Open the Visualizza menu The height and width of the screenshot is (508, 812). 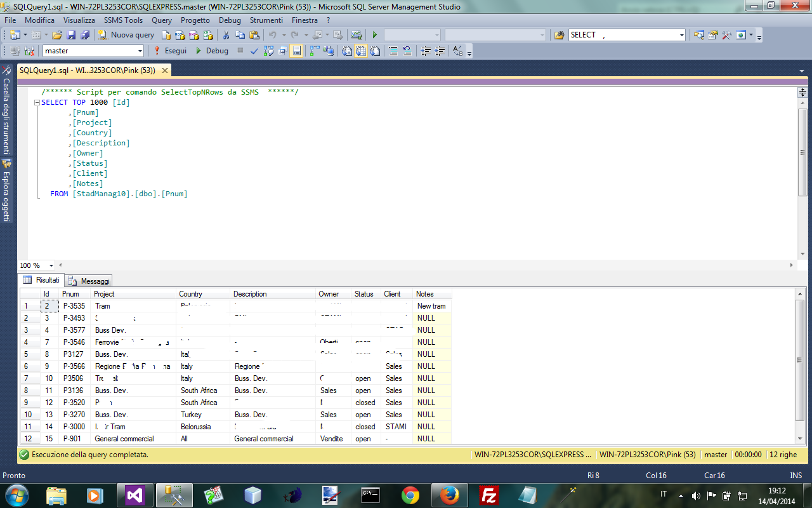tap(79, 20)
